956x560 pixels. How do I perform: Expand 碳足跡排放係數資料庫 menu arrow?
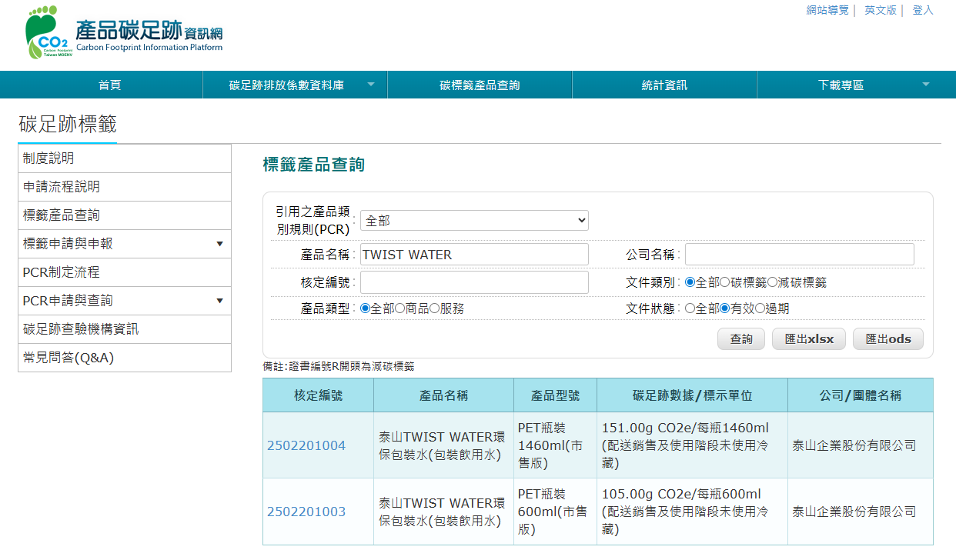(x=371, y=85)
